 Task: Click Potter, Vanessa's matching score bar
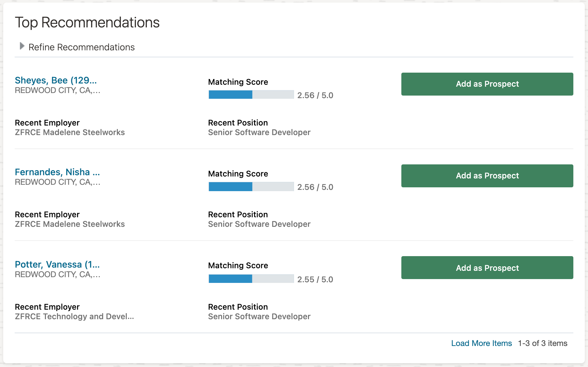click(251, 279)
